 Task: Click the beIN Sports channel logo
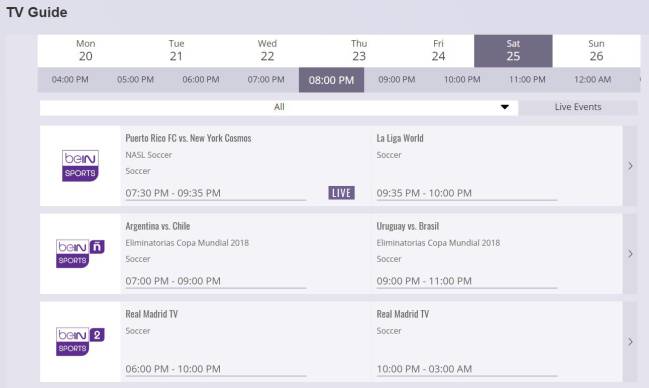tap(80, 166)
